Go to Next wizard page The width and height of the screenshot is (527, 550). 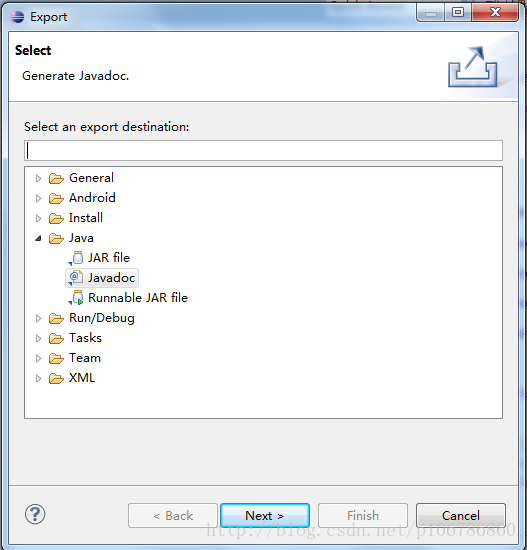[x=265, y=516]
